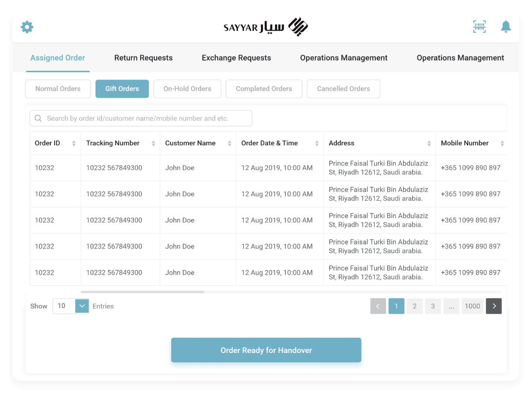Open settings via the gear icon

[x=27, y=27]
